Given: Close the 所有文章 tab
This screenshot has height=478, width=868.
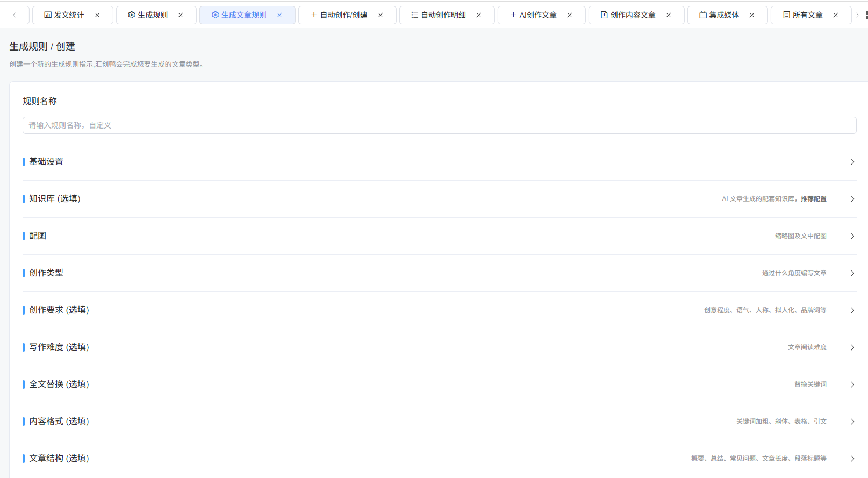Looking at the screenshot, I should point(836,15).
